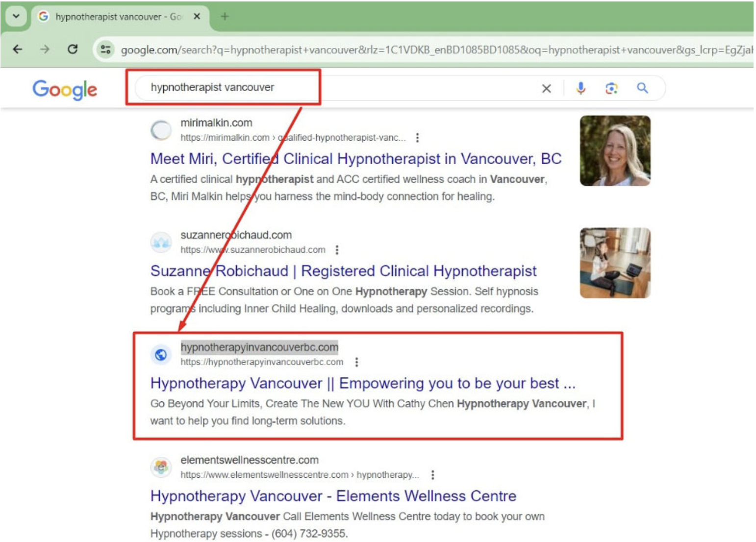
Task: Open site information icon in address bar
Action: (x=105, y=49)
